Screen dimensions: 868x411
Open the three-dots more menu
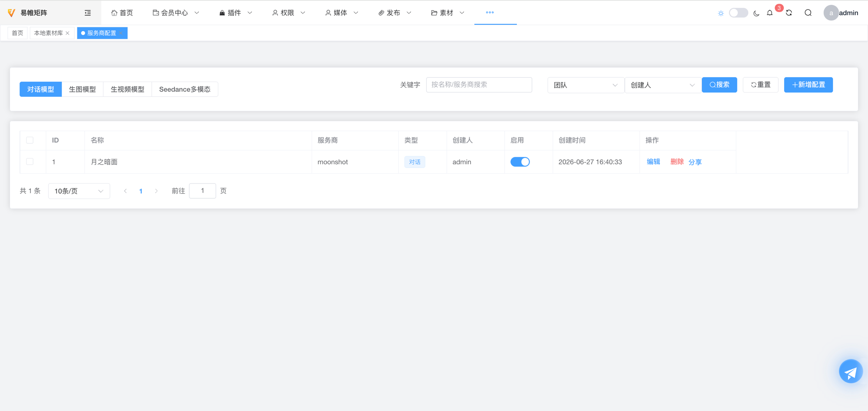point(490,12)
